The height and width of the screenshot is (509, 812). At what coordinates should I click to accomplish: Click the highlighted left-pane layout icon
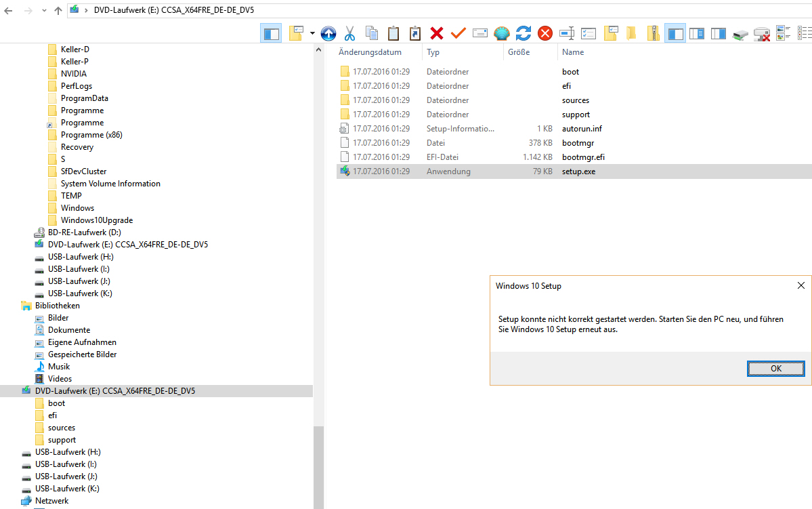coord(675,34)
